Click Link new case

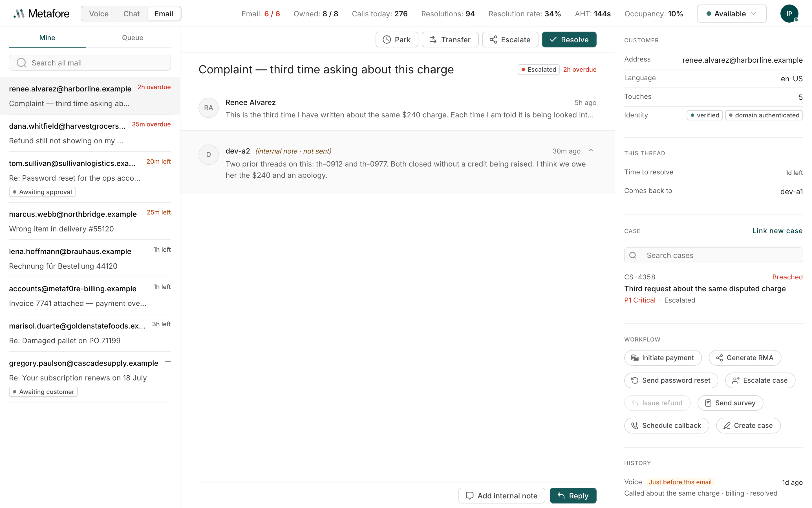click(x=777, y=231)
